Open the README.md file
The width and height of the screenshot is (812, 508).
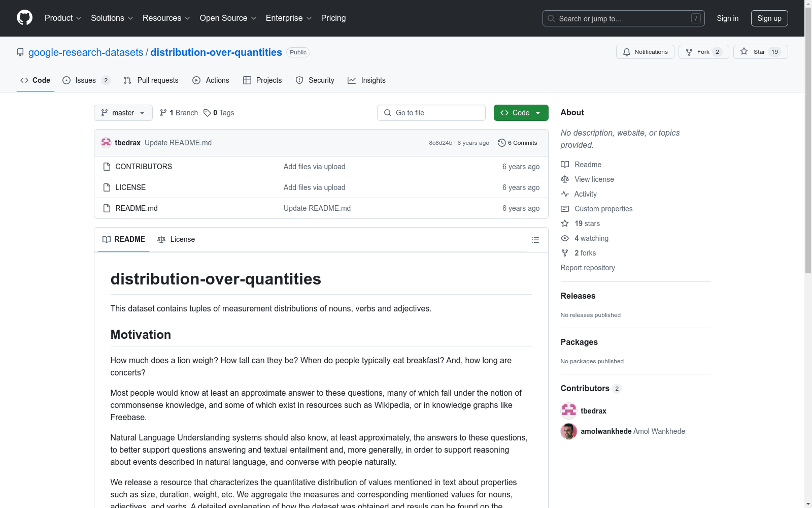[x=137, y=208]
